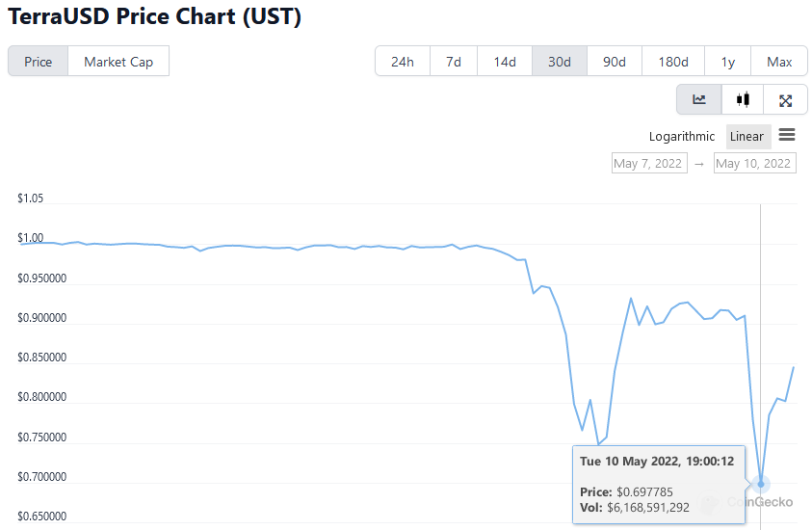Show the Max time range
This screenshot has width=812, height=530.
[x=779, y=62]
